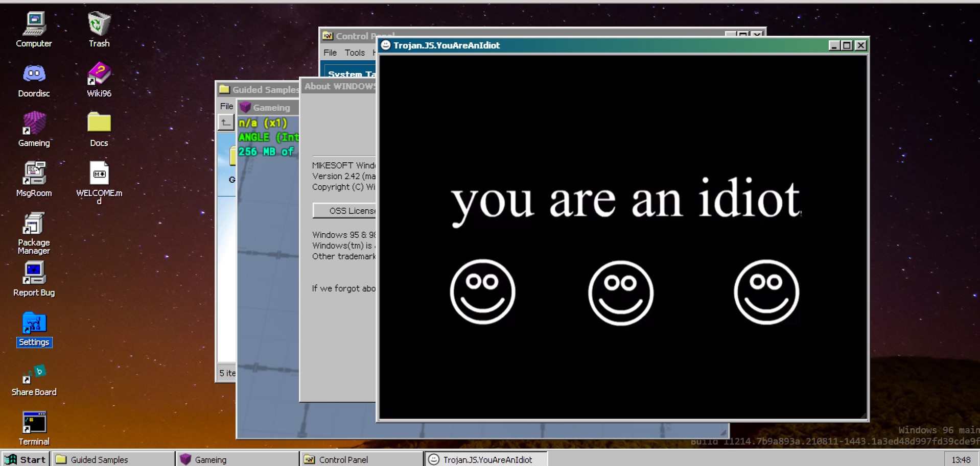Launch the Doordisc app icon

coord(34,75)
